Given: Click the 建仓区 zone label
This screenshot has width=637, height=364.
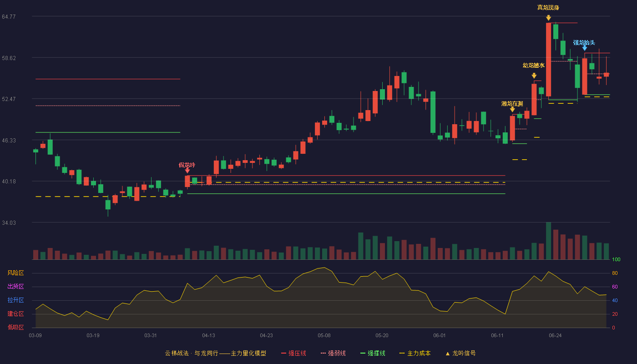Looking at the screenshot, I should [x=16, y=314].
